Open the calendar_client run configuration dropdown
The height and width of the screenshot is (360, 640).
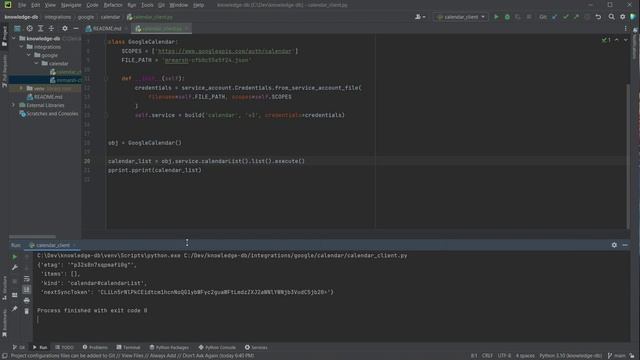coord(461,17)
